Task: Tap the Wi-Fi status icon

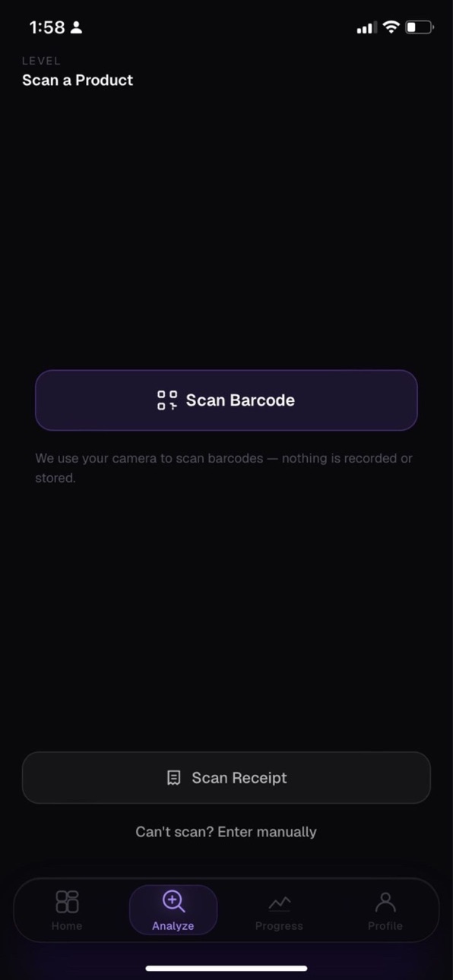Action: [x=391, y=27]
